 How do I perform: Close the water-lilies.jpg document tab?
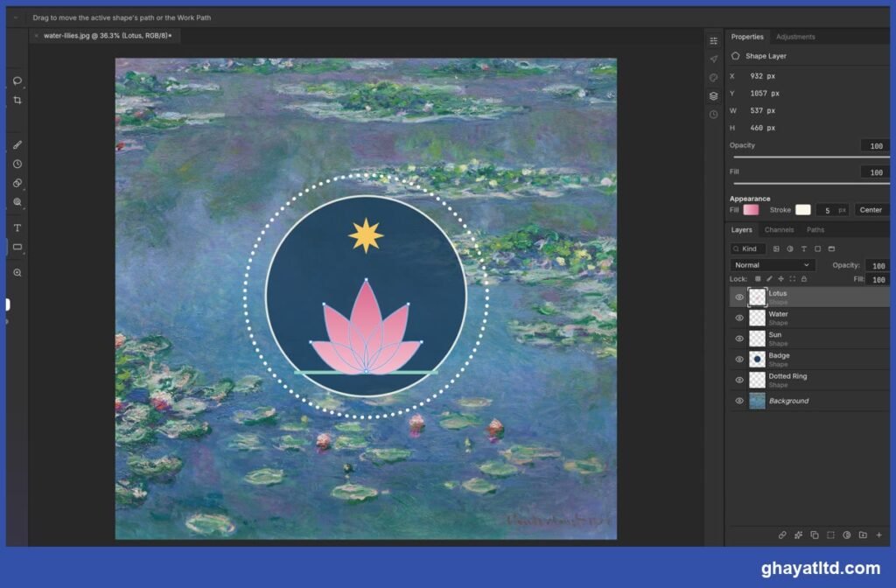37,35
